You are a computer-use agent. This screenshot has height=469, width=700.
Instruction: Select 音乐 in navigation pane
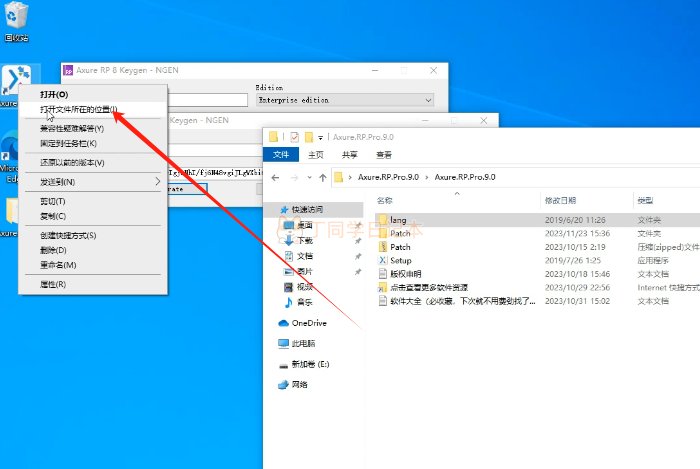click(x=304, y=302)
